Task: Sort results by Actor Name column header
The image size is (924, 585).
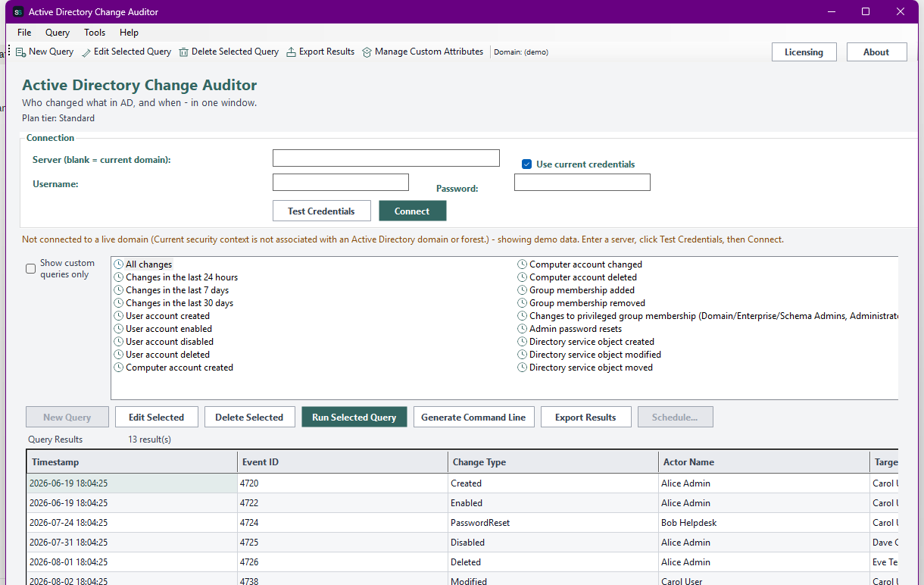Action: pyautogui.click(x=763, y=462)
